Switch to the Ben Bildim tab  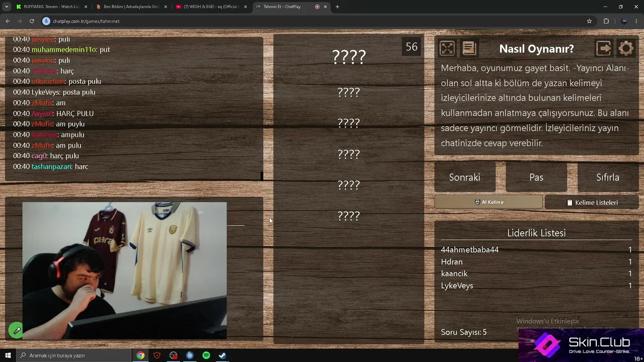(x=131, y=7)
